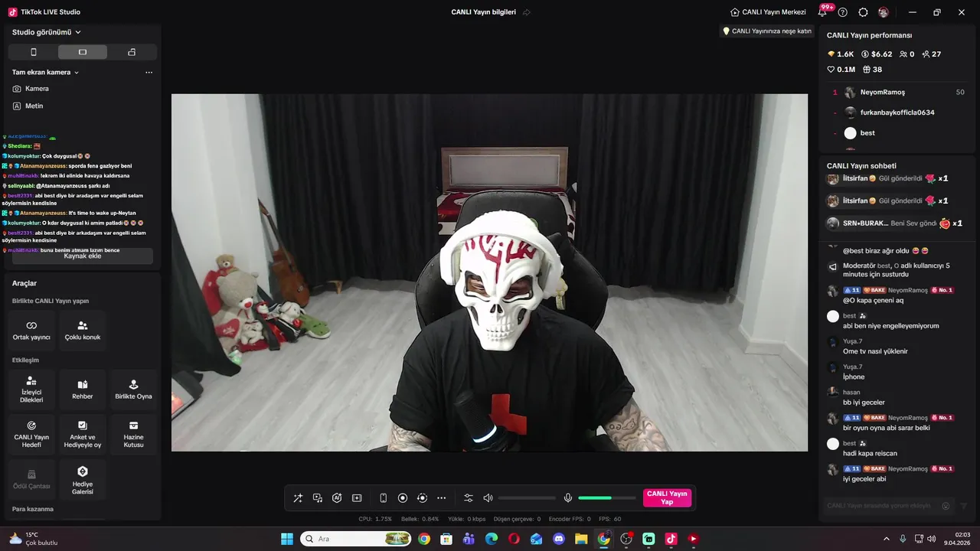Open Discord from the taskbar
980x551 pixels.
click(559, 539)
